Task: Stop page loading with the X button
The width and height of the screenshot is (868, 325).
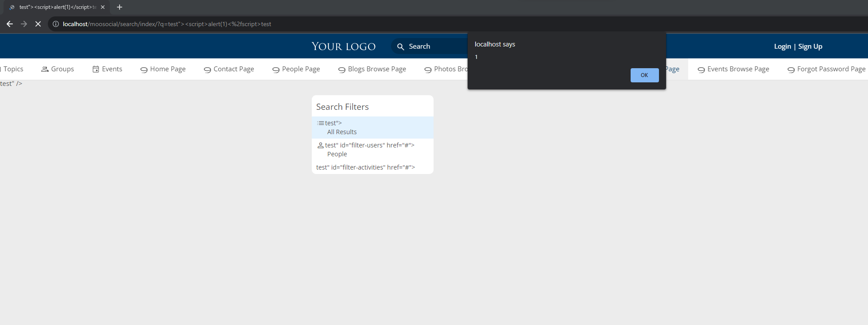Action: tap(38, 24)
